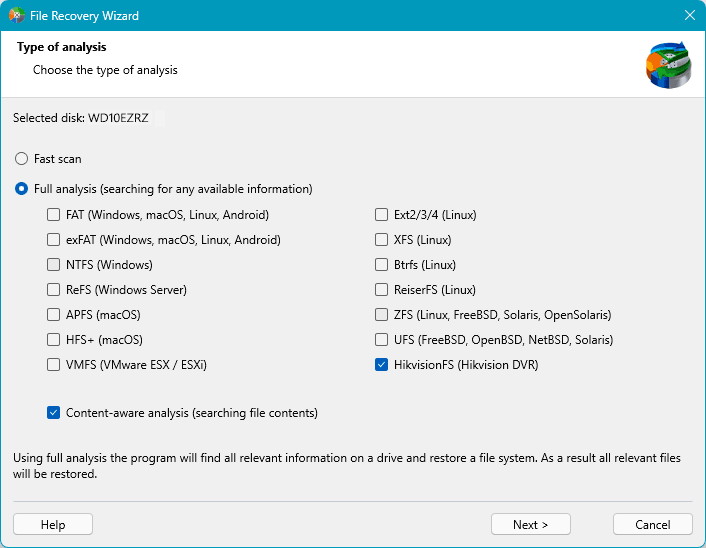
Task: Check the ReiserFS (Linux) option
Action: (x=381, y=290)
